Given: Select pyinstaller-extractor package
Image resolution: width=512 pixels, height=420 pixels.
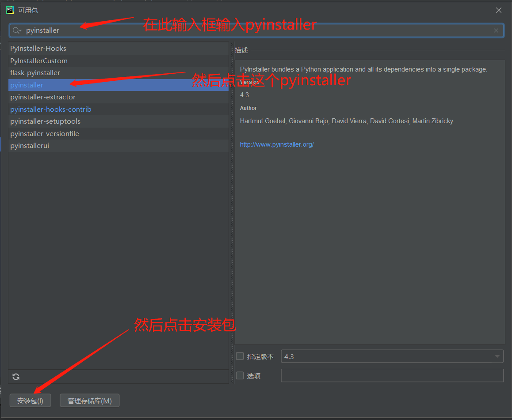Looking at the screenshot, I should click(x=118, y=97).
